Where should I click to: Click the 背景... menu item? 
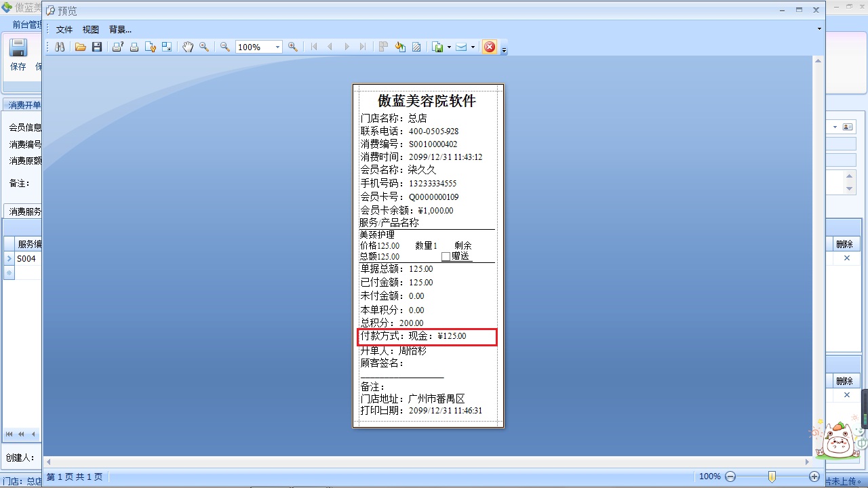119,29
